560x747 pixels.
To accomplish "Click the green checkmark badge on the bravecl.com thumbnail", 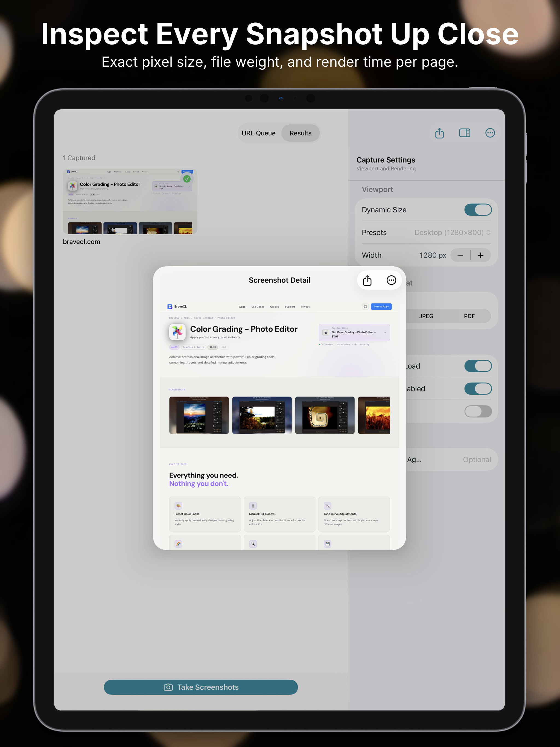I will (187, 179).
